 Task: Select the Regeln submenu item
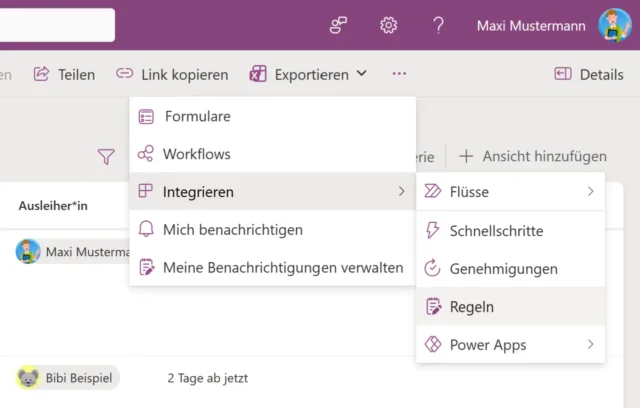[510, 306]
